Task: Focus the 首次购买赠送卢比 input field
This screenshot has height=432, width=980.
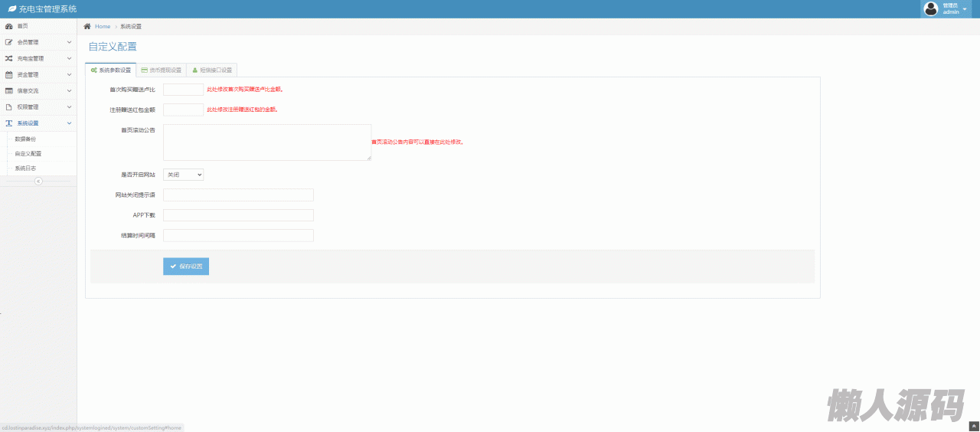Action: (184, 90)
